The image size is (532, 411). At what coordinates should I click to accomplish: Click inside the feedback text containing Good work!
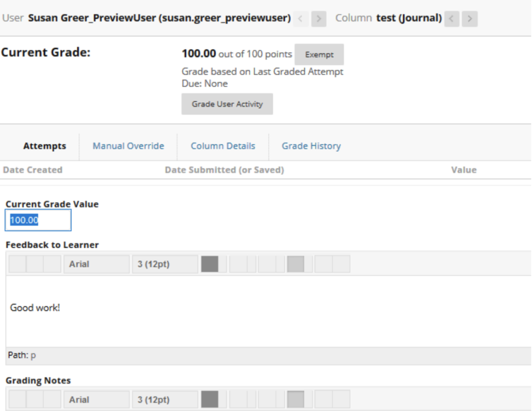[156, 308]
